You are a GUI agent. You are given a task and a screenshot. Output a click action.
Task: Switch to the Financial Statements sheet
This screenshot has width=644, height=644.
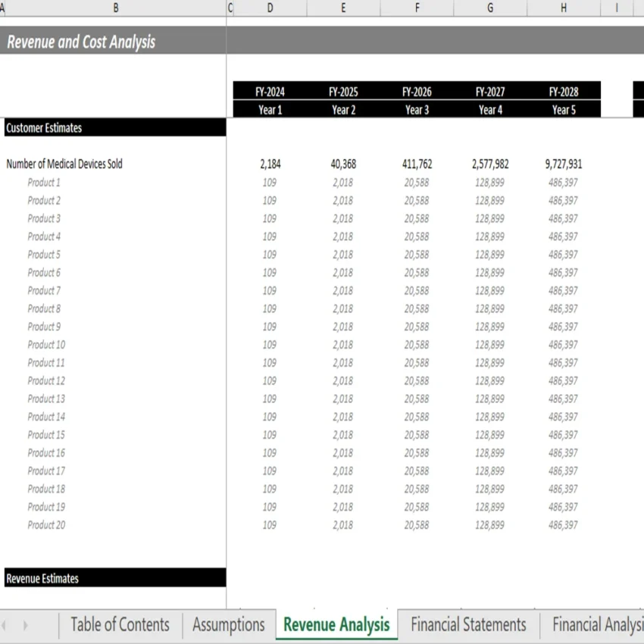(467, 624)
